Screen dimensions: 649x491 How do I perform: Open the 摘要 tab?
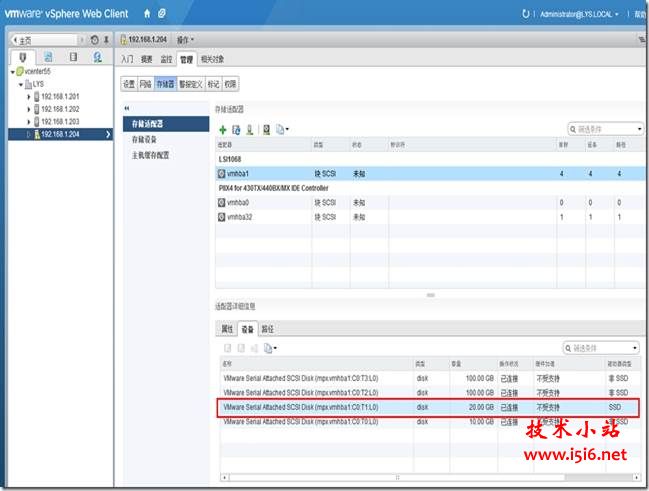point(147,59)
